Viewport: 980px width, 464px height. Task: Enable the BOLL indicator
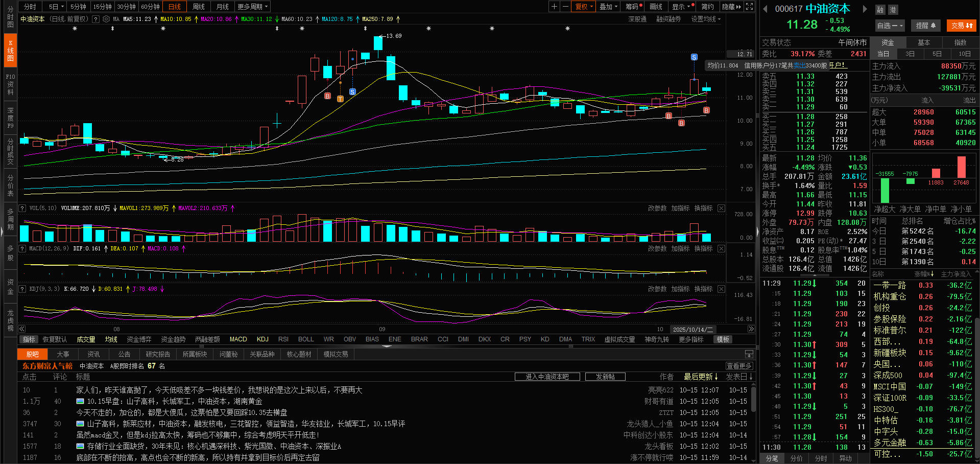[306, 339]
